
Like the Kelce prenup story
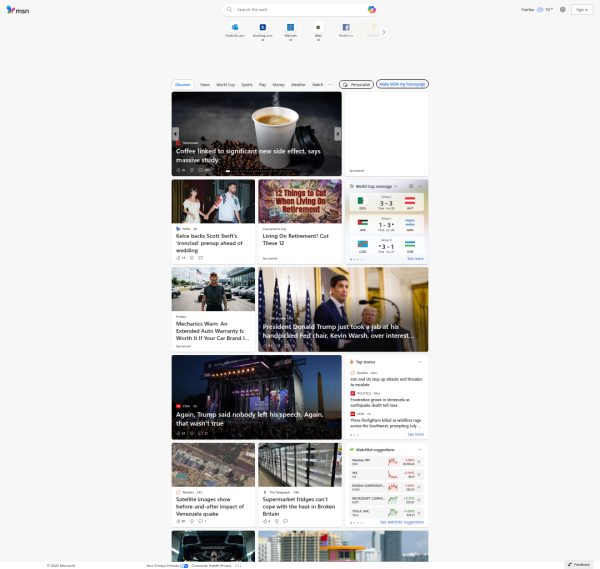(x=181, y=258)
